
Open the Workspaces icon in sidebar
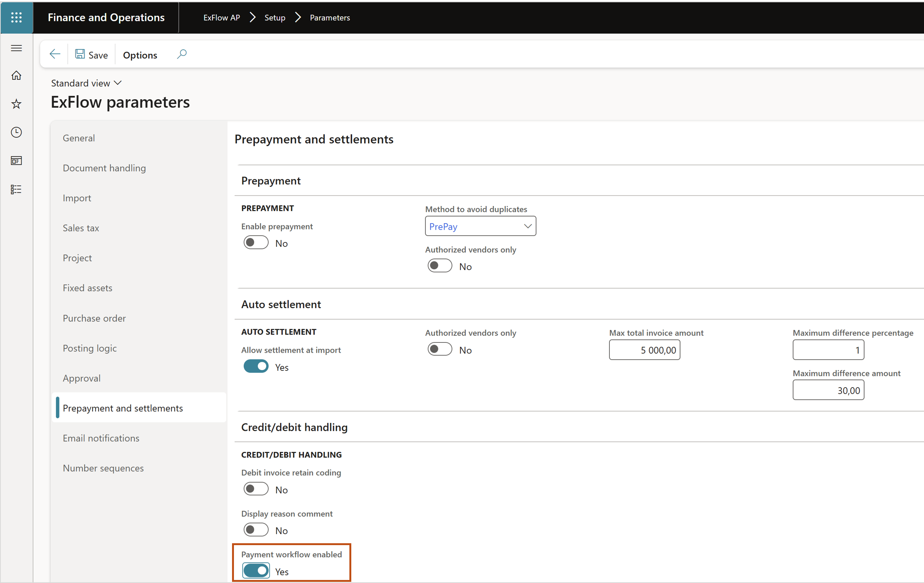coord(17,161)
